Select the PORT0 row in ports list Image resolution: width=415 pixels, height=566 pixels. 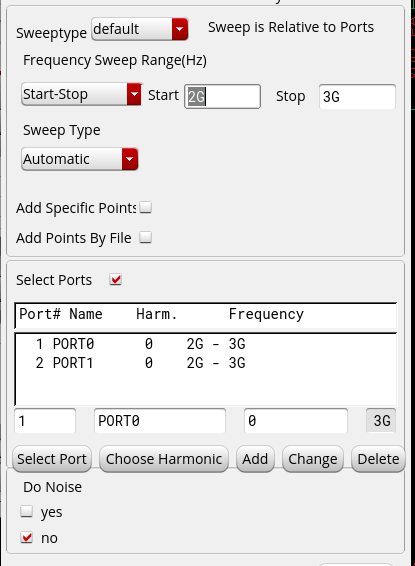click(206, 344)
